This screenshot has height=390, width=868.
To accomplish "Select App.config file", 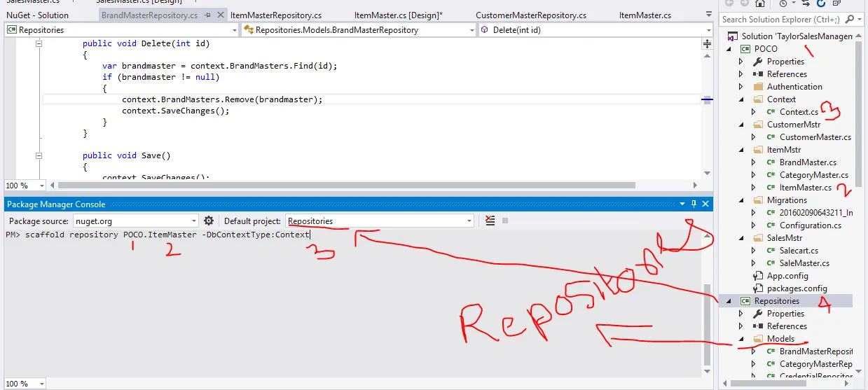I will [787, 276].
